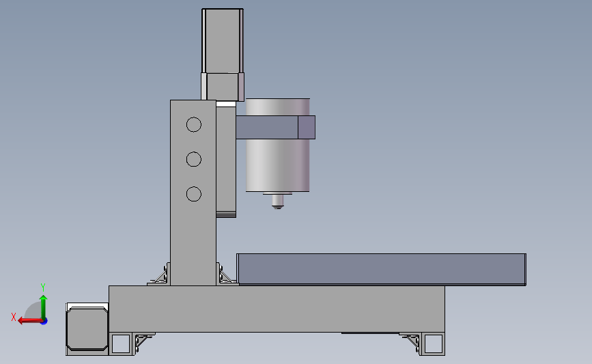
Task: Select the Z-axis slide plate beside the column
Action: pos(226,160)
